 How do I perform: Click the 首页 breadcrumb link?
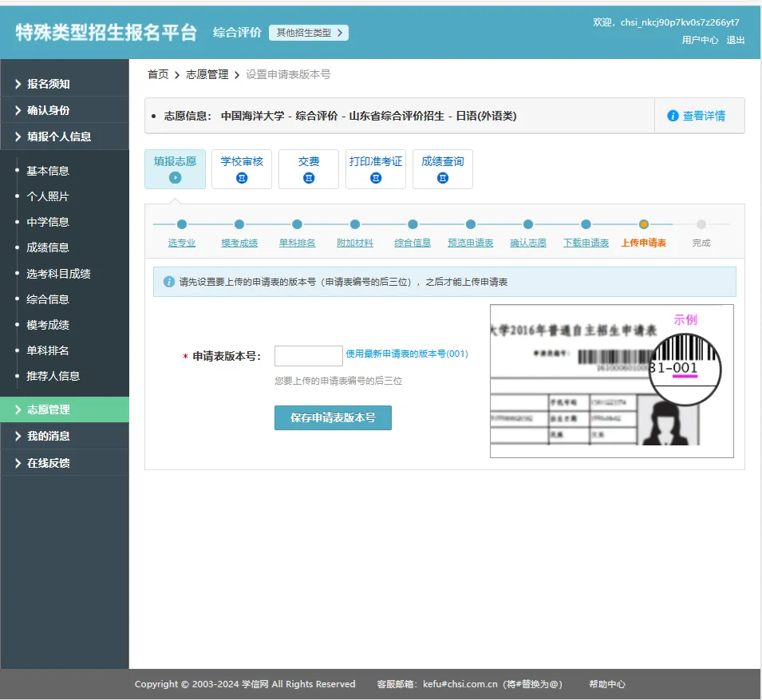coord(158,74)
